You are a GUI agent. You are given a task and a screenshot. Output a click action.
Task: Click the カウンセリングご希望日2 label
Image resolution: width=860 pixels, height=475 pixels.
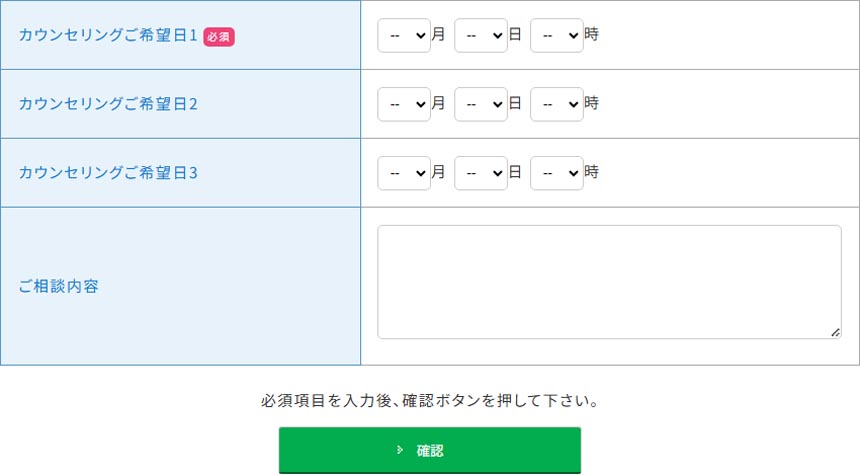tap(108, 104)
